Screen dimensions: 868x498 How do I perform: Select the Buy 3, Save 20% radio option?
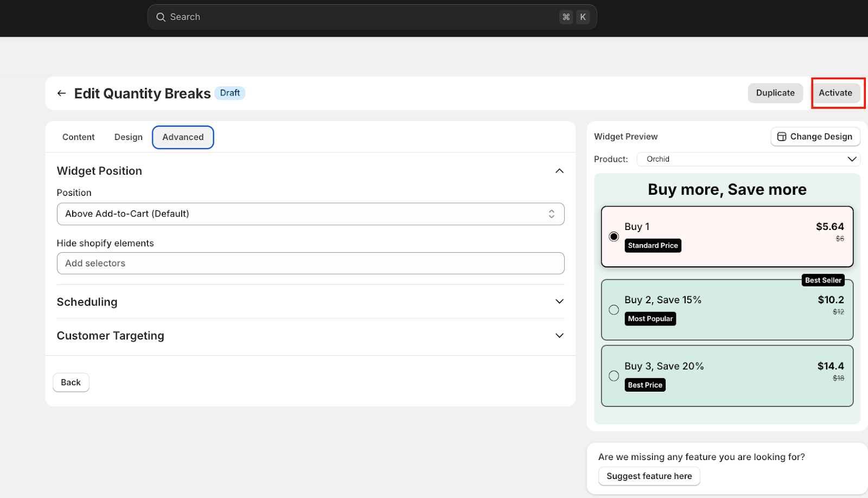(x=614, y=376)
